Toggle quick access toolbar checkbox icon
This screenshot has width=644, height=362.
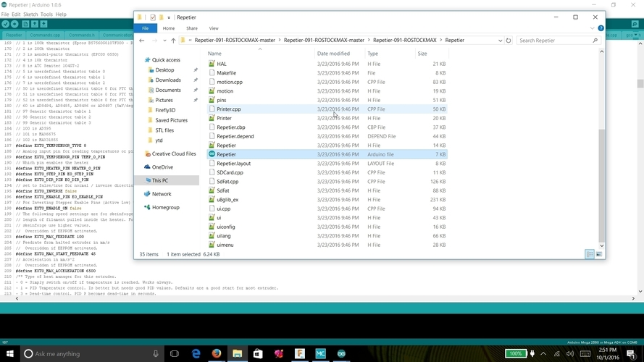point(153,17)
